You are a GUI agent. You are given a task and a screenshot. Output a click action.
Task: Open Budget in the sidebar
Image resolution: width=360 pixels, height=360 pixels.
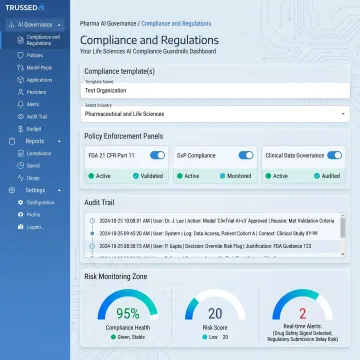point(34,129)
